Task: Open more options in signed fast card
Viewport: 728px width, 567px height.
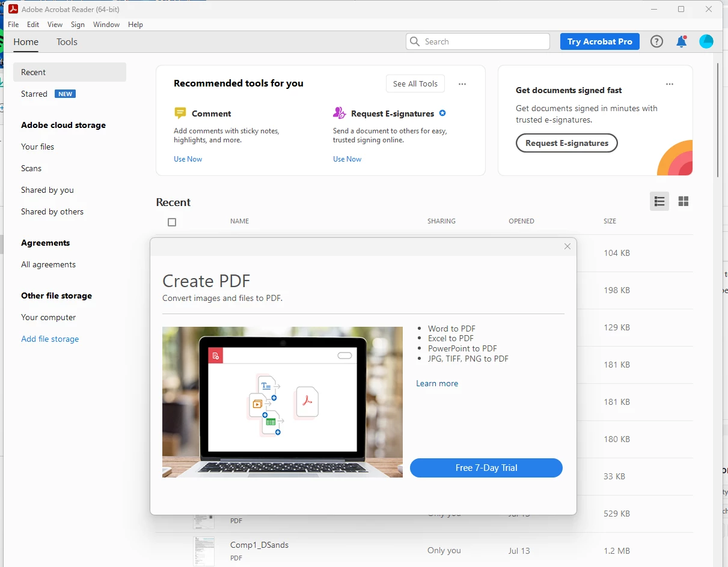Action: 670,84
